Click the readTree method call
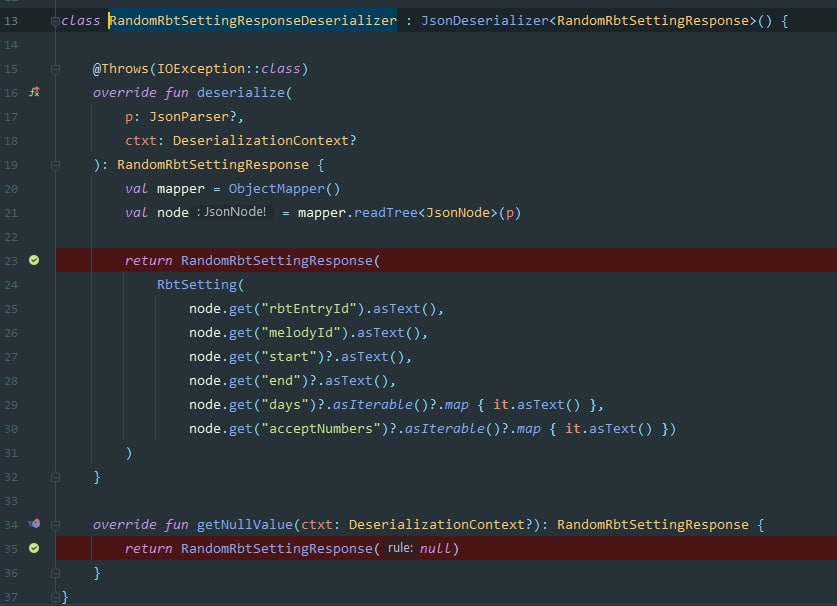The width and height of the screenshot is (837, 606). [x=385, y=213]
